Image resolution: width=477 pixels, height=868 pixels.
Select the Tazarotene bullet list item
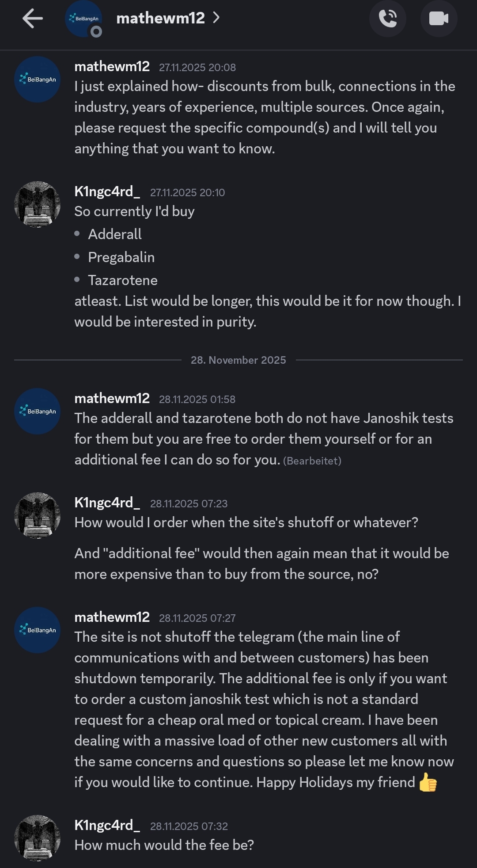[123, 280]
